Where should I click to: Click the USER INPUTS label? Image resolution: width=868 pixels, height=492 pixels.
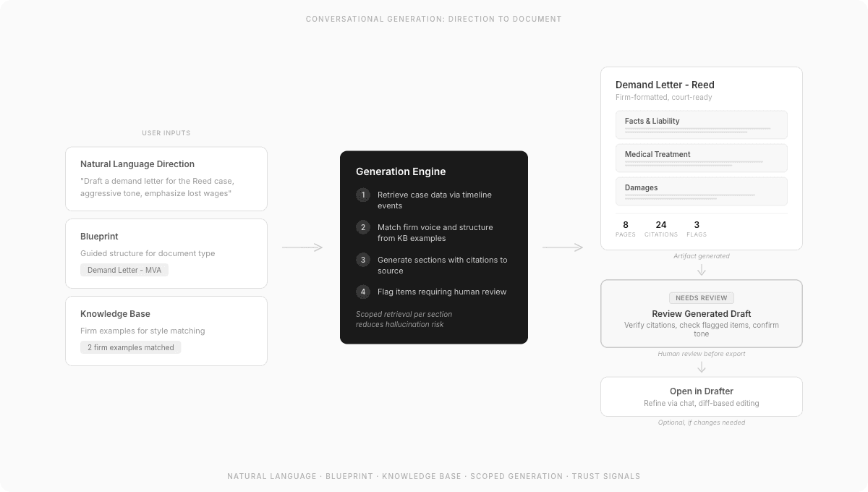[x=166, y=133]
